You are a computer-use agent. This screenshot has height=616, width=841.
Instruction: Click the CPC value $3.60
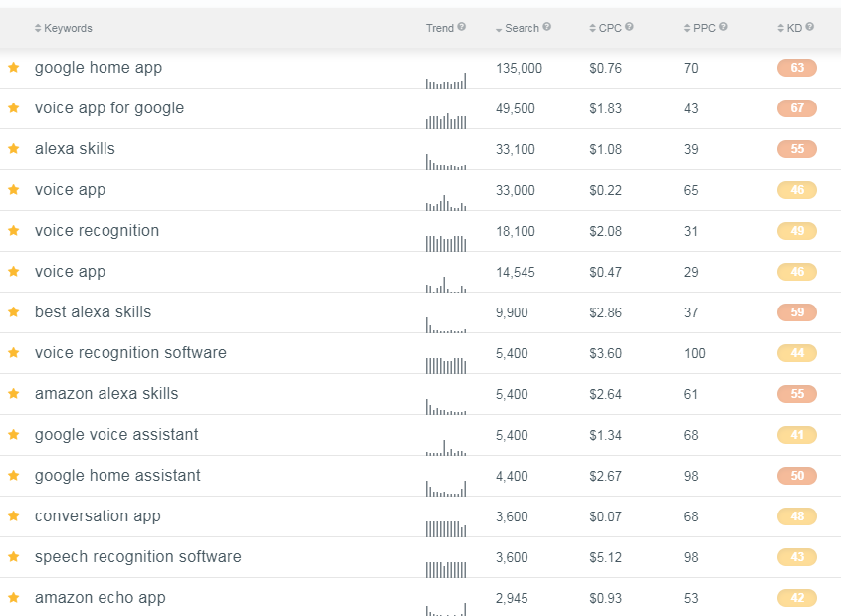click(x=605, y=354)
